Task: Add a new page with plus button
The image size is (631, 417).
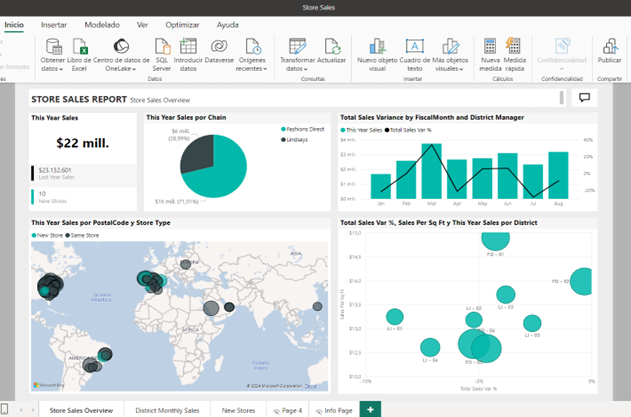Action: (370, 410)
